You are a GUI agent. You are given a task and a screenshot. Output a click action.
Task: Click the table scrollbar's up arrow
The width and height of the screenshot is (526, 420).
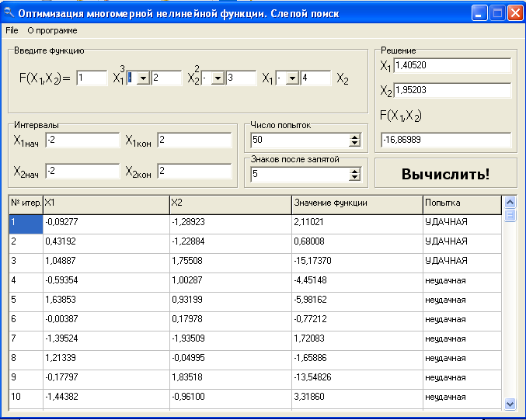tap(510, 201)
